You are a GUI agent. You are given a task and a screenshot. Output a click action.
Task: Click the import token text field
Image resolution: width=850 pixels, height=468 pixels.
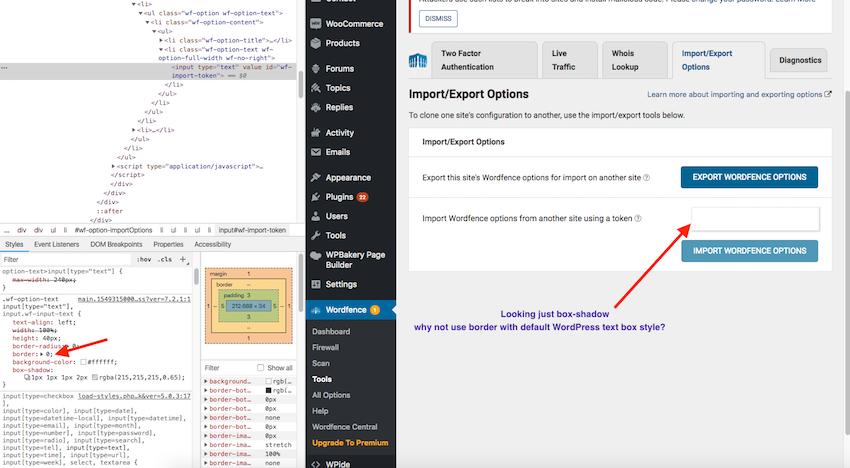[755, 219]
